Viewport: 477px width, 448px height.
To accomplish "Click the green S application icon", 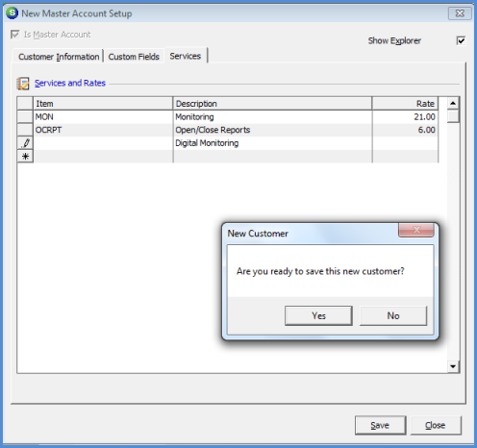I will click(x=12, y=12).
